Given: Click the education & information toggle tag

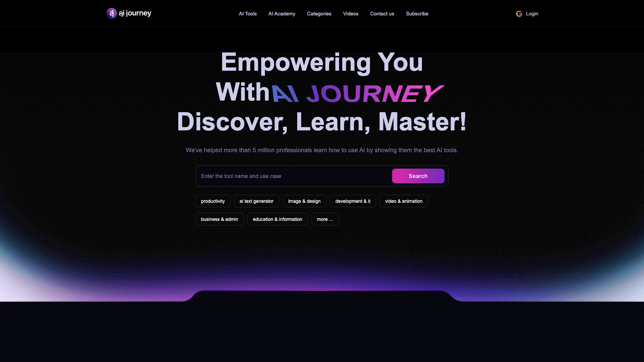Looking at the screenshot, I should [x=277, y=219].
